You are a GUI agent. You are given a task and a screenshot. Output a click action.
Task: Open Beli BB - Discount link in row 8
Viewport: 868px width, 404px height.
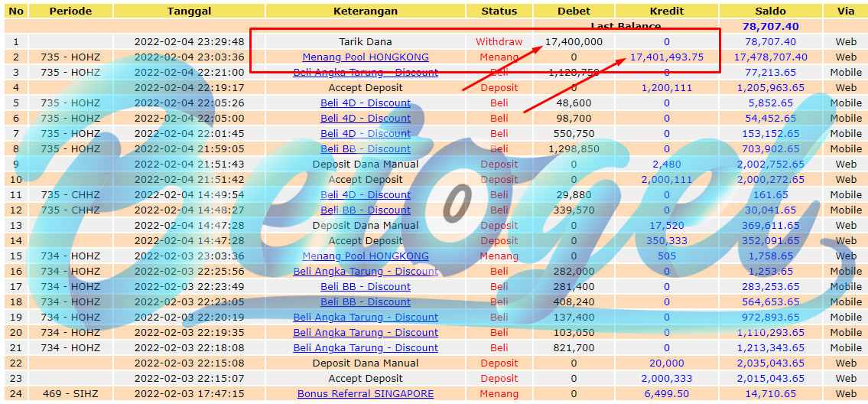coord(366,149)
